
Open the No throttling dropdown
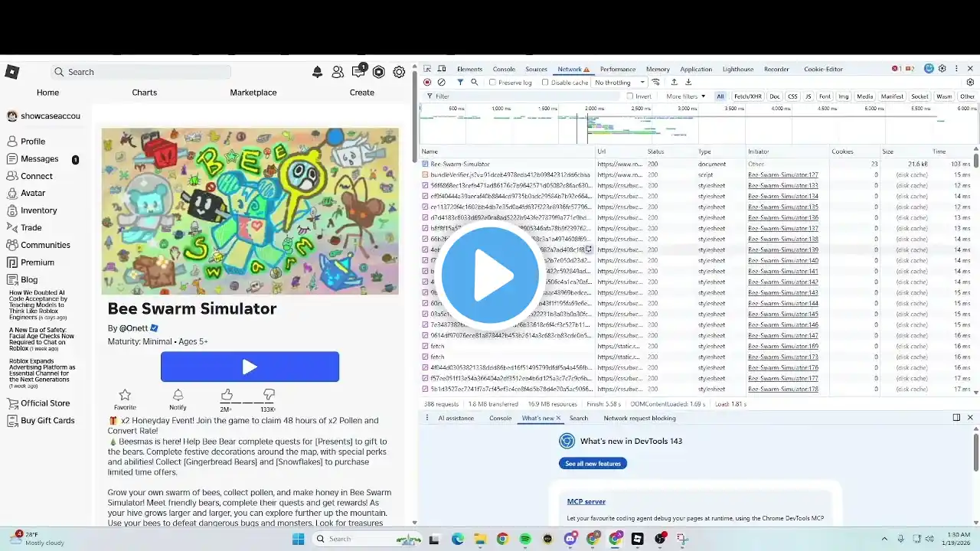(x=620, y=83)
